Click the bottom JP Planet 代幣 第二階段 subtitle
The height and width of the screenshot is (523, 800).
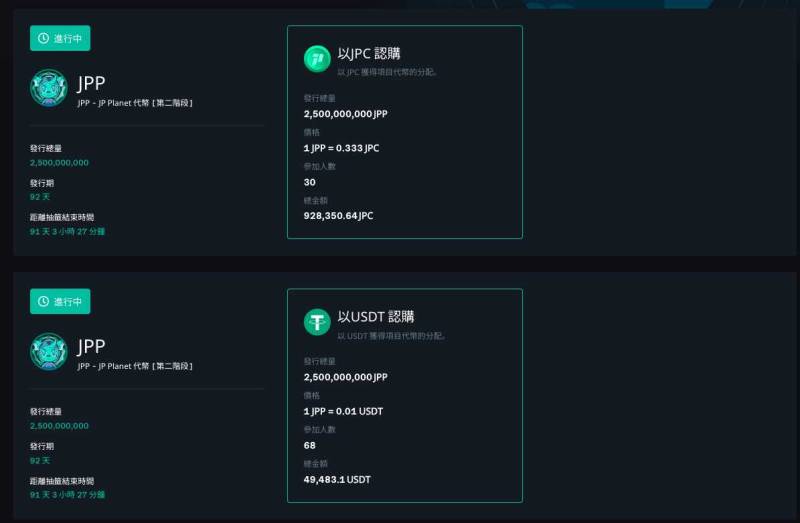click(135, 366)
